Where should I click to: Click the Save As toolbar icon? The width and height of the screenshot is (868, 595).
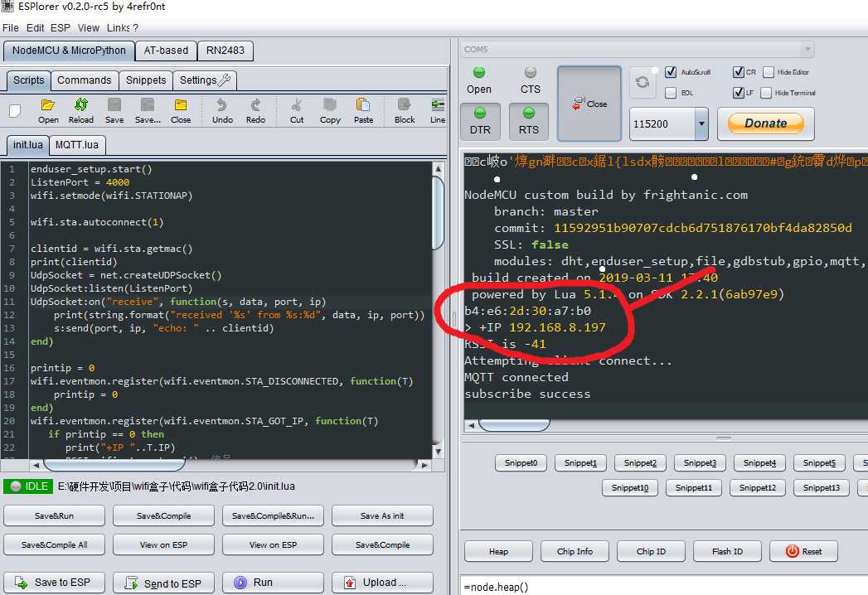click(x=148, y=111)
